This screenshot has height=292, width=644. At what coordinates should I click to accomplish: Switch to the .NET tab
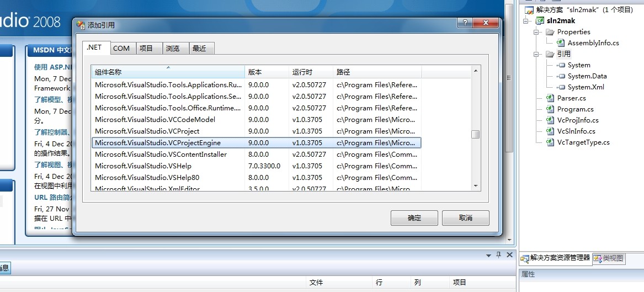point(97,47)
